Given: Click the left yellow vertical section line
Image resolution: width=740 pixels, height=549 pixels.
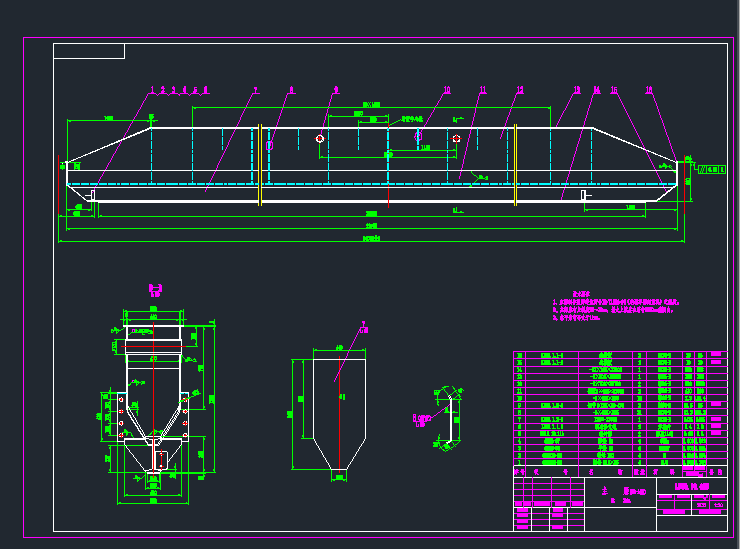Looking at the screenshot, I should [x=259, y=165].
